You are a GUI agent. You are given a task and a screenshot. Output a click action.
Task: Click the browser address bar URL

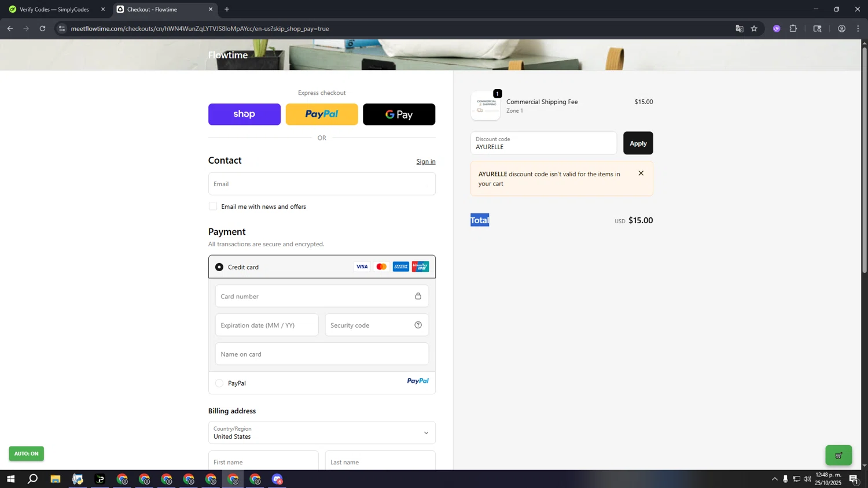[x=200, y=28]
